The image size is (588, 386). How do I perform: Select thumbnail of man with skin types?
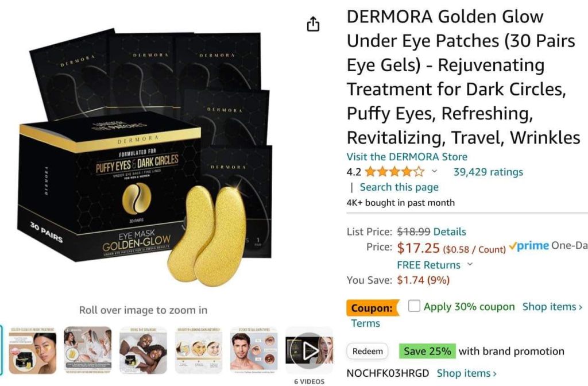pyautogui.click(x=254, y=350)
